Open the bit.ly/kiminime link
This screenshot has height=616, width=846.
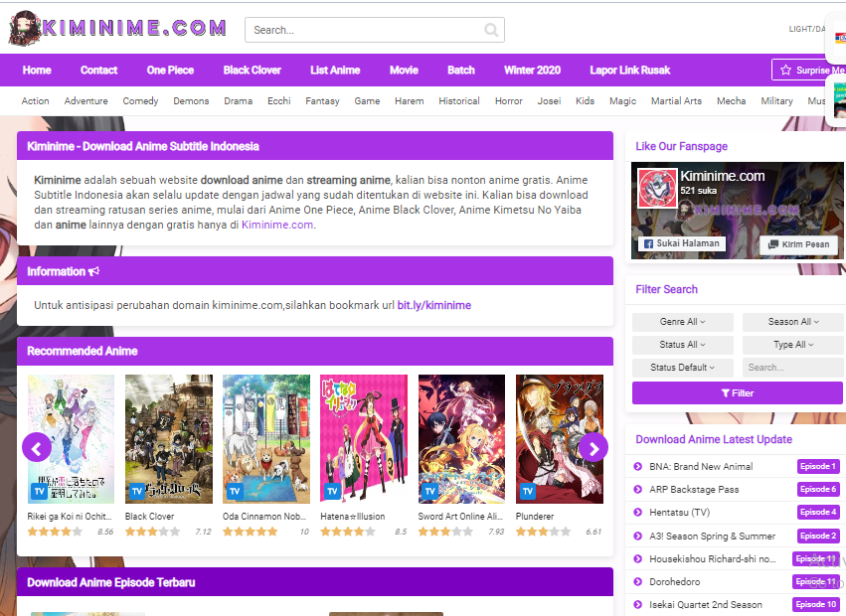[x=433, y=305]
